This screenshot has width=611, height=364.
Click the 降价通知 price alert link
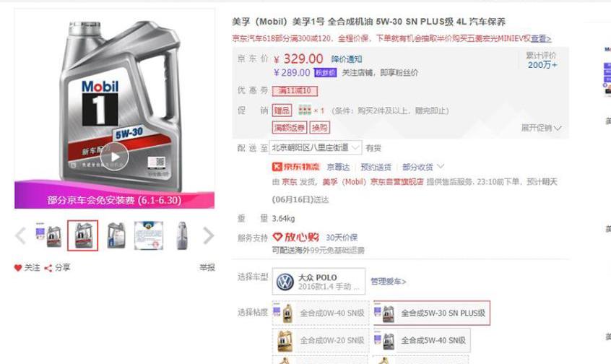[347, 59]
